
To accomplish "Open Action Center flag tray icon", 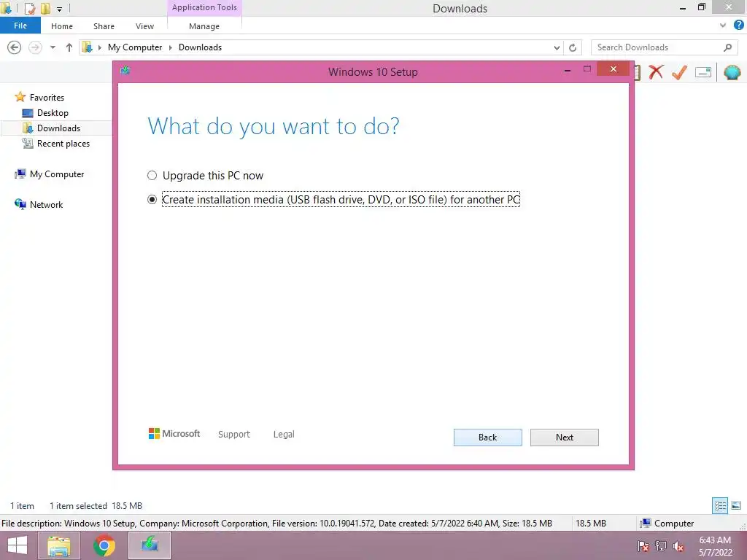I will point(643,546).
